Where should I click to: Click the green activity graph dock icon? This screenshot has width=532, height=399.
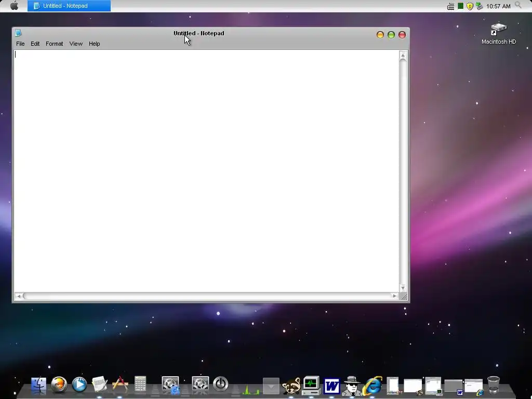[x=251, y=390]
